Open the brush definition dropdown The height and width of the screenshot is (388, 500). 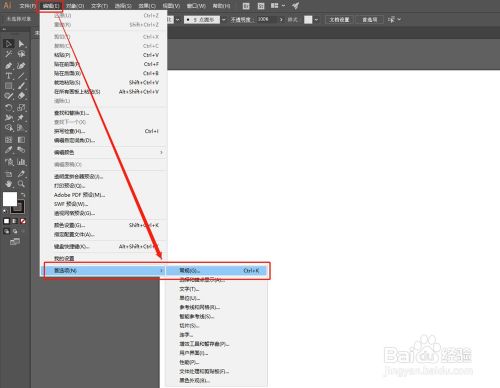[202, 20]
